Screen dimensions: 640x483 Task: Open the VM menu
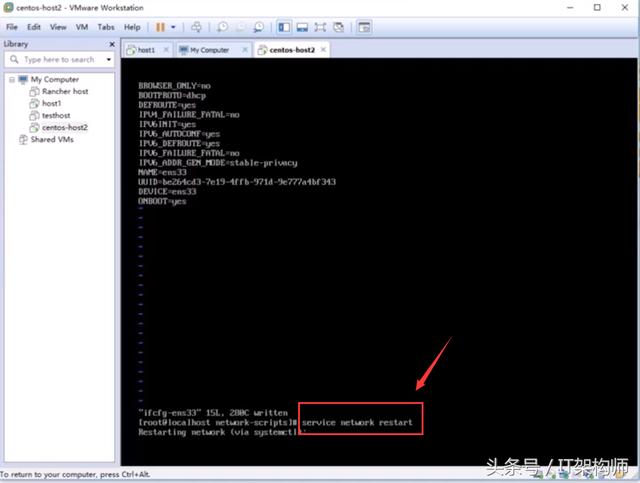pyautogui.click(x=82, y=27)
